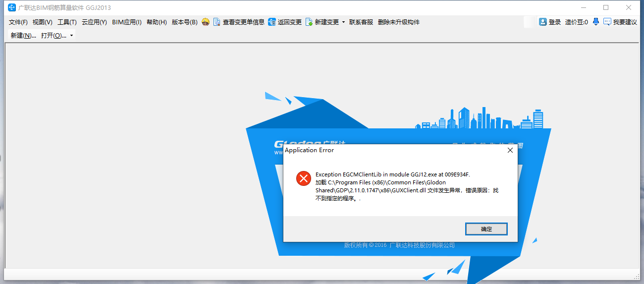
Task: Maximize the GGJ2013 window
Action: pos(606,7)
